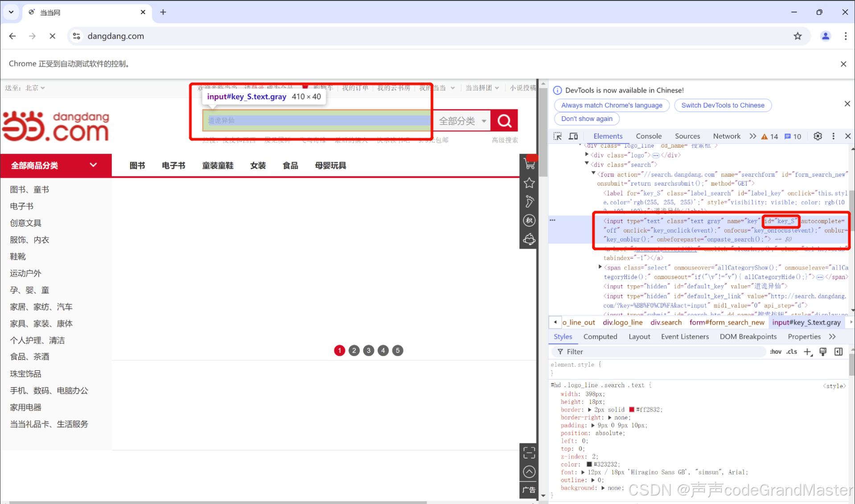The width and height of the screenshot is (855, 504).
Task: Click the customer service headset sidebar icon
Action: [x=529, y=239]
